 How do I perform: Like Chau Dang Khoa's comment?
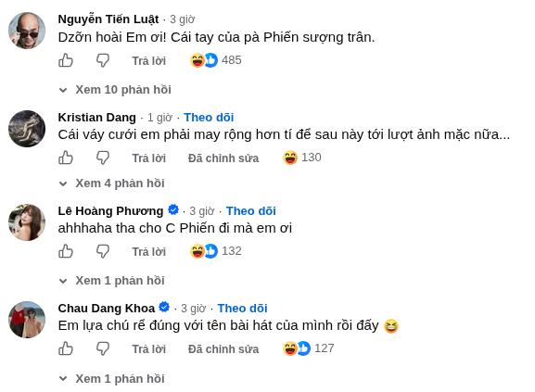(66, 348)
